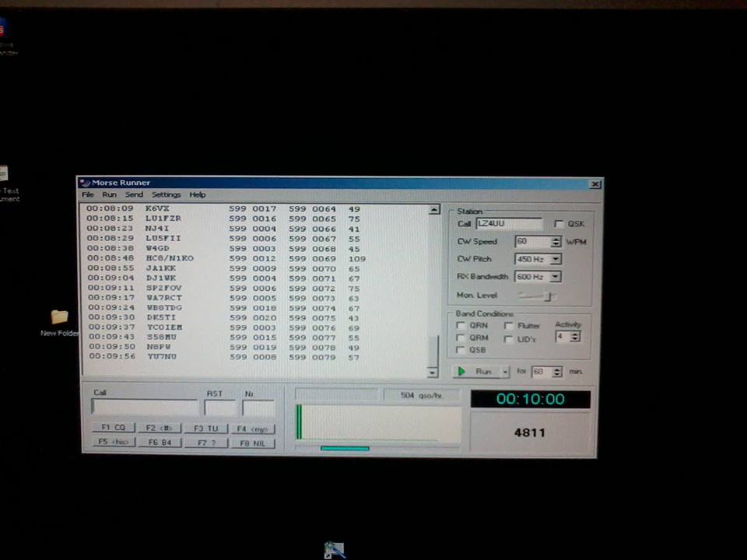Viewport: 747px width, 560px height.
Task: Open the Run menu
Action: [109, 194]
